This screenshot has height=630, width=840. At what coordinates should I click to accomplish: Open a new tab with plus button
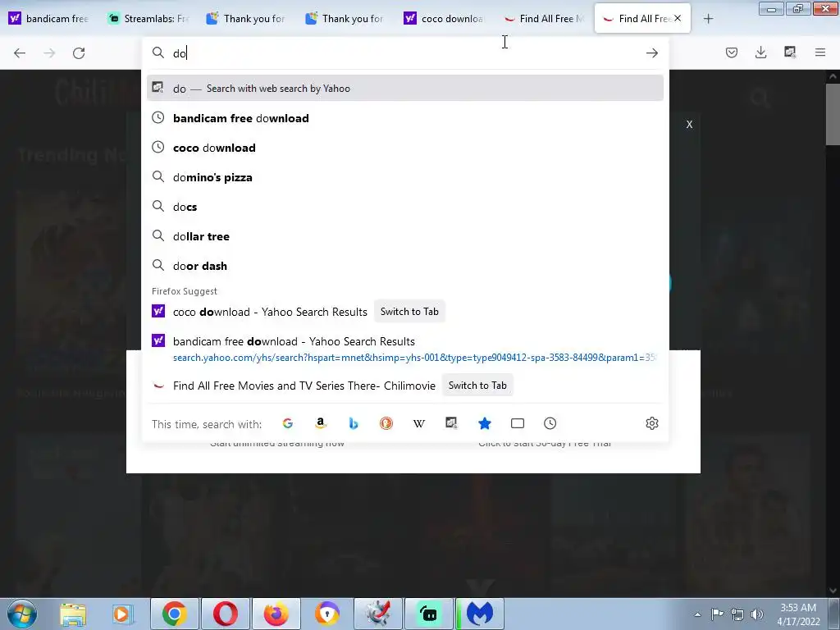(x=708, y=19)
